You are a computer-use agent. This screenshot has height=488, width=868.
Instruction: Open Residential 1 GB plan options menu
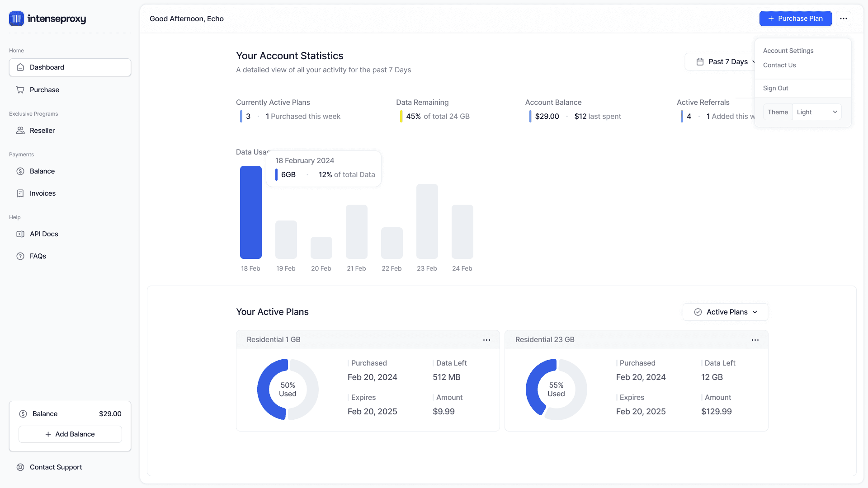(486, 340)
